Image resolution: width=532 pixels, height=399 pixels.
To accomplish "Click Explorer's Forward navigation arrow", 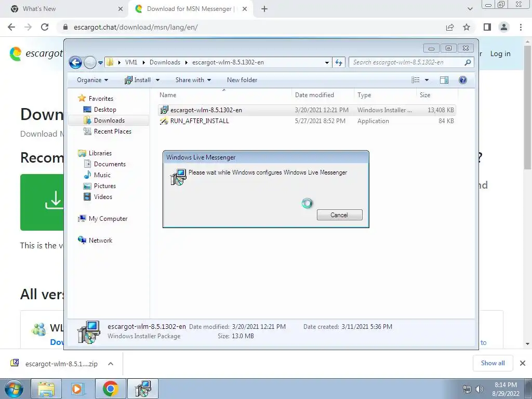I will [x=90, y=62].
